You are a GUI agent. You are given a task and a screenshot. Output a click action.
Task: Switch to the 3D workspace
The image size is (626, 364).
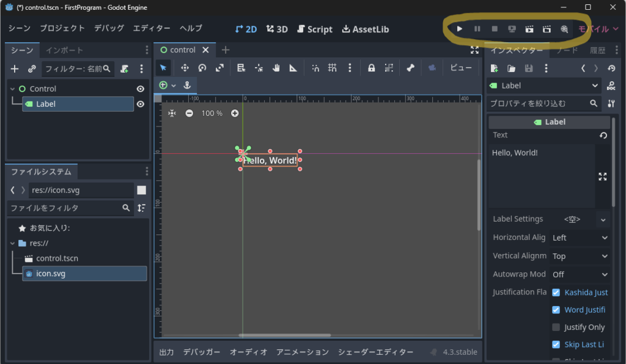click(277, 29)
